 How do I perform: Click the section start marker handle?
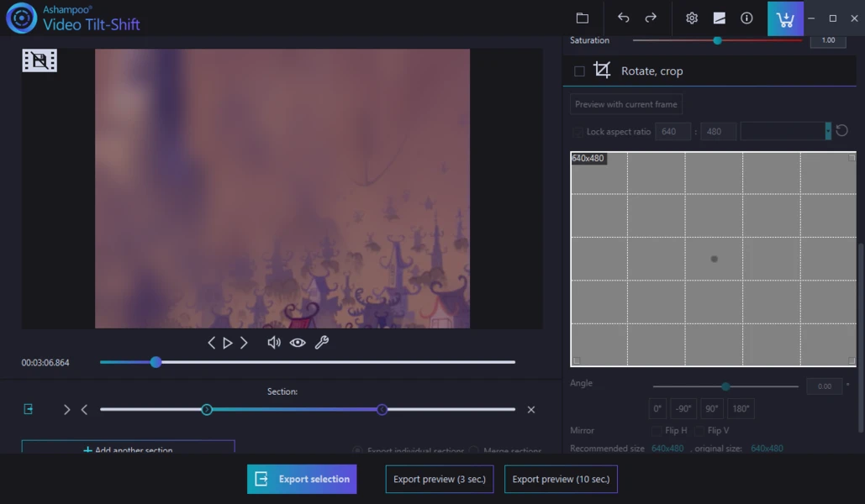point(206,410)
